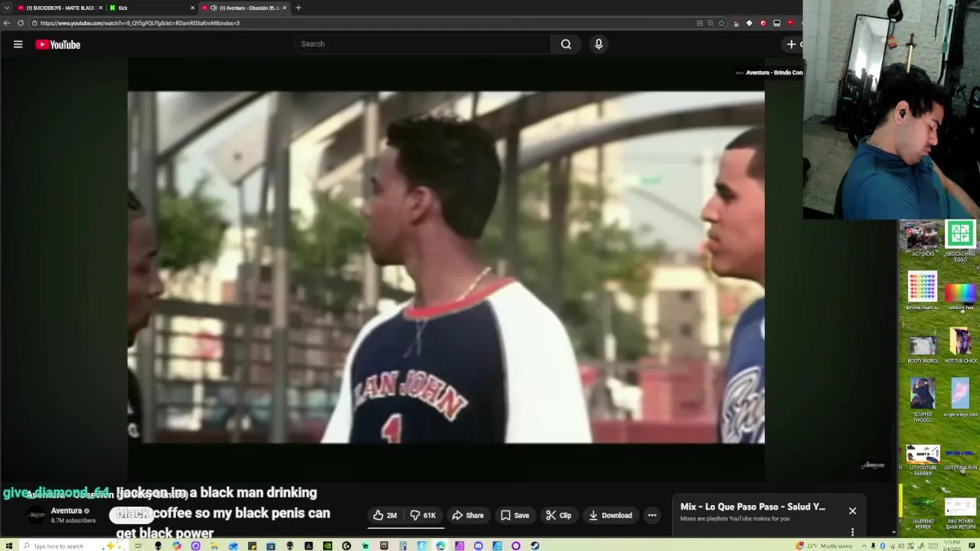Bookmark this page with the star icon
Image resolution: width=980 pixels, height=551 pixels.
pos(721,23)
